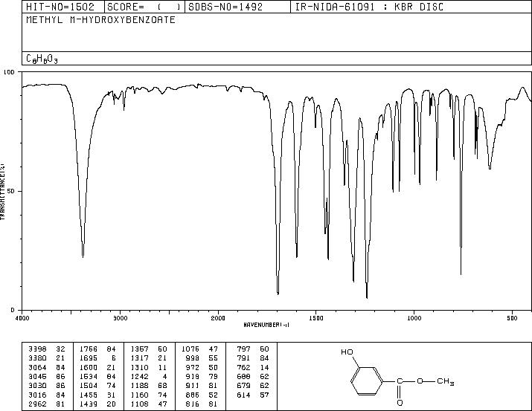The height and width of the screenshot is (411, 532).
Task: Click peak table entry 791
Action: (x=253, y=358)
